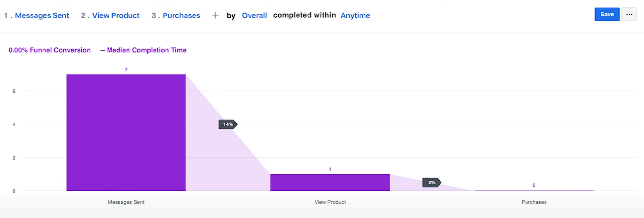Open the three-dot more options menu
The image size is (644, 218).
629,15
